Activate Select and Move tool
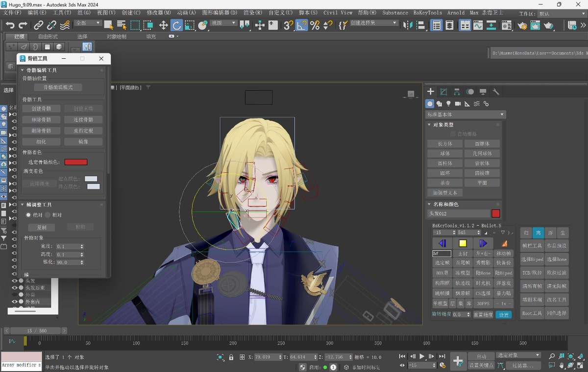The width and height of the screenshot is (588, 372). (164, 25)
